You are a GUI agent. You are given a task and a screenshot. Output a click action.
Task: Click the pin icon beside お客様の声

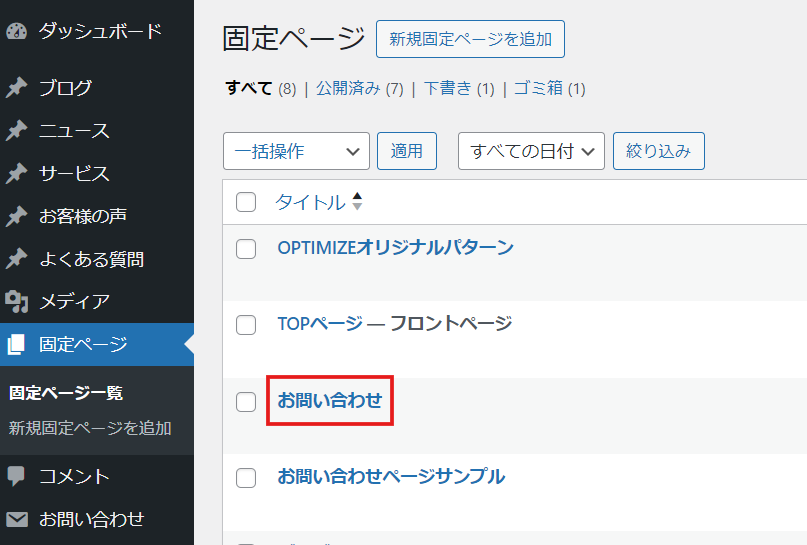pos(16,216)
